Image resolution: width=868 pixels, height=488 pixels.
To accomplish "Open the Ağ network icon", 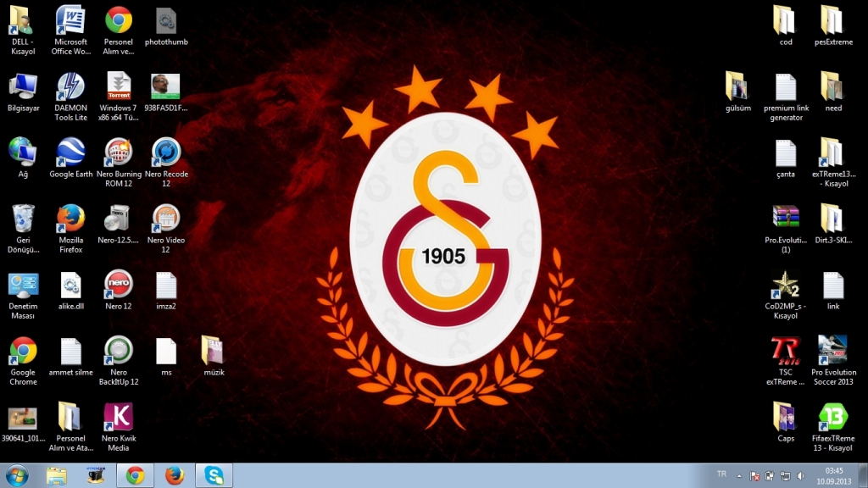I will 23,158.
